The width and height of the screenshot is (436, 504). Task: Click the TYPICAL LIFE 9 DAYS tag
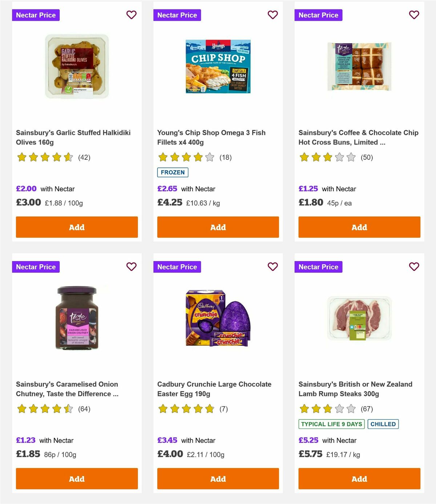point(331,424)
